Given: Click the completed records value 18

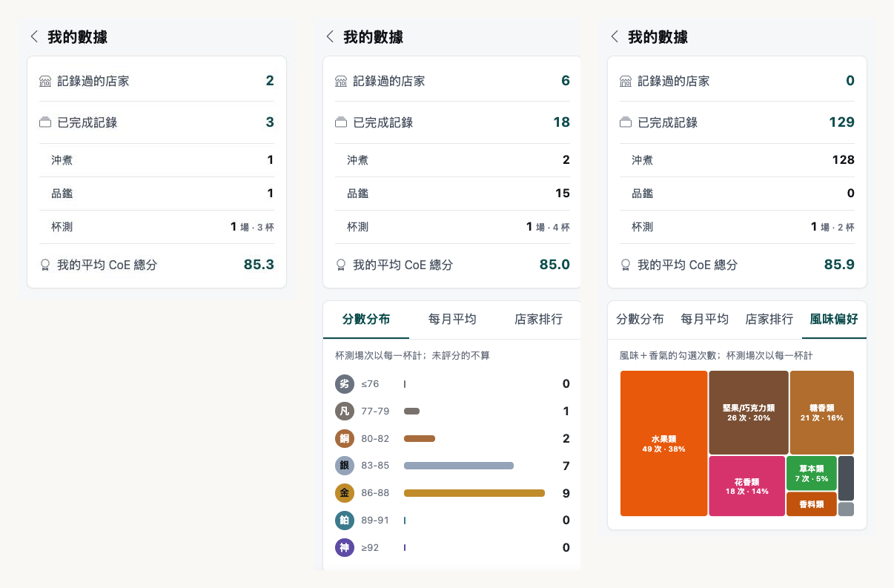Looking at the screenshot, I should point(562,122).
